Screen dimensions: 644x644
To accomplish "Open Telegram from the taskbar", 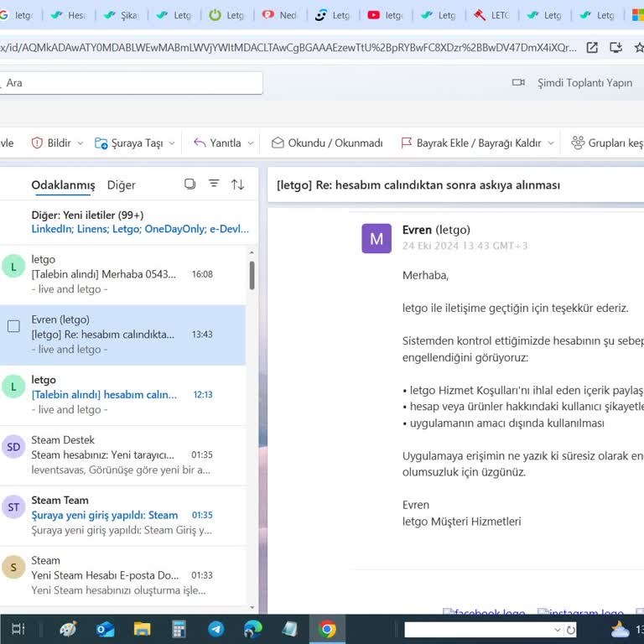I will tap(216, 629).
